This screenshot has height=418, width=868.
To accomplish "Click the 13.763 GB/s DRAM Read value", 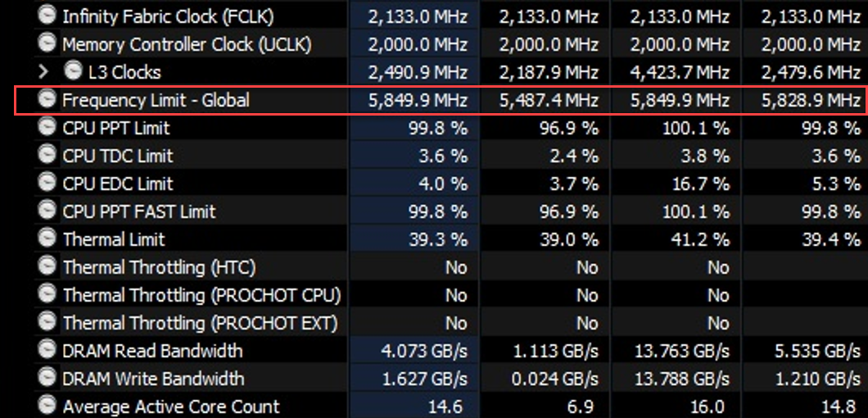I will point(682,351).
